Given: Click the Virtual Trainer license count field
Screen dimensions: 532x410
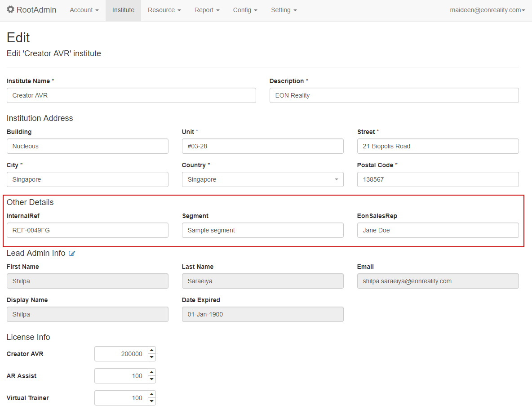Looking at the screenshot, I should point(121,398).
